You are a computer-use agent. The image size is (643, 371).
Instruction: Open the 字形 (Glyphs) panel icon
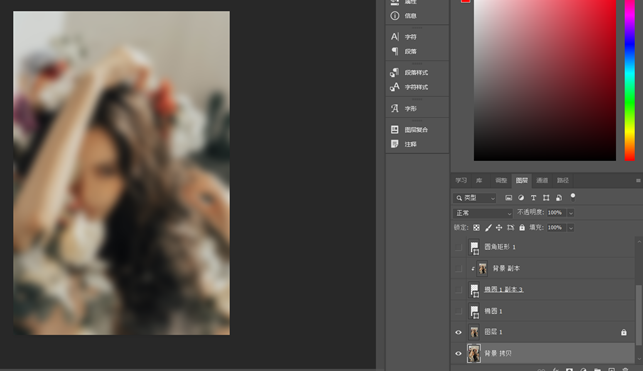pyautogui.click(x=394, y=108)
